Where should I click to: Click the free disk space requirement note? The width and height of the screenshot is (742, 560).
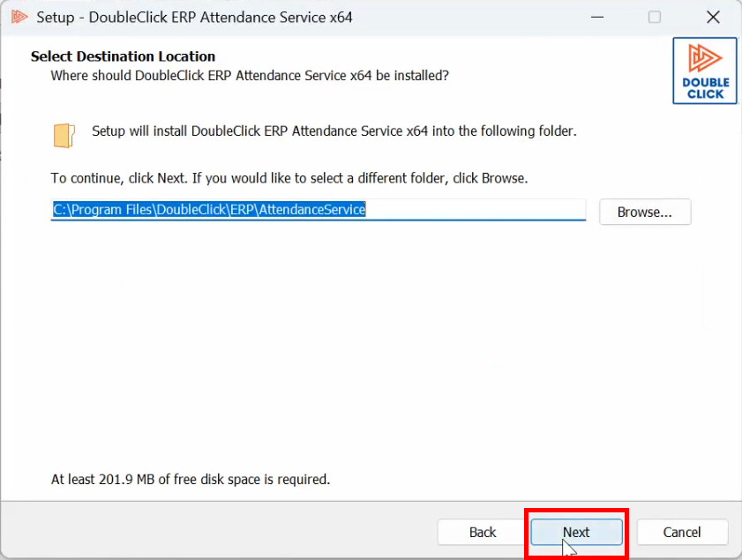[191, 480]
